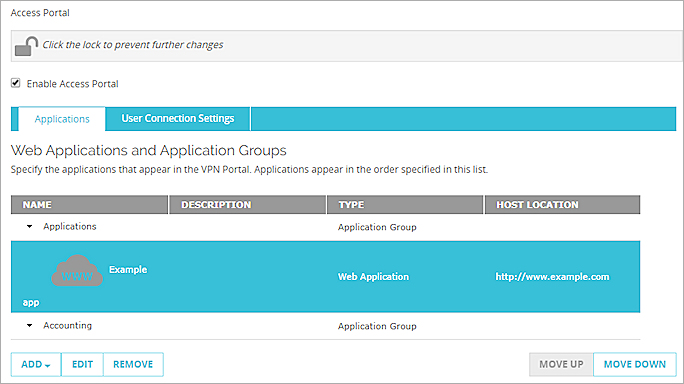Sort by the NAME column header
Viewport: 684px width, 384px height.
[x=89, y=205]
